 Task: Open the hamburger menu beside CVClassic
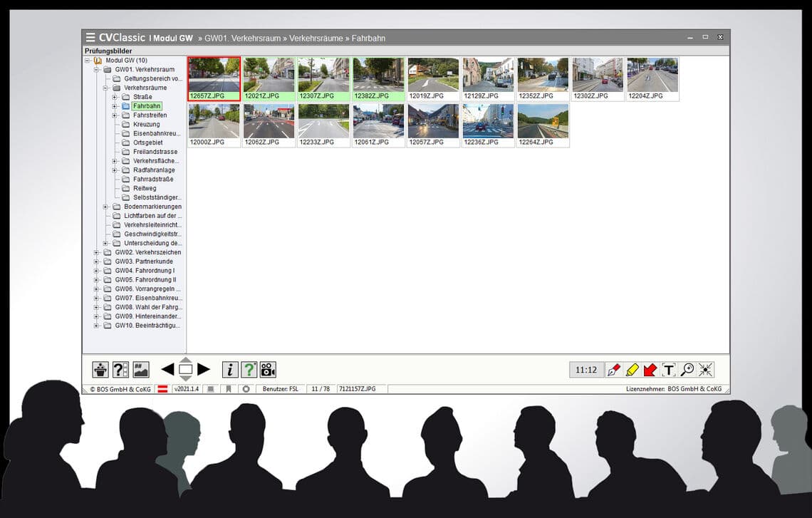pos(90,37)
